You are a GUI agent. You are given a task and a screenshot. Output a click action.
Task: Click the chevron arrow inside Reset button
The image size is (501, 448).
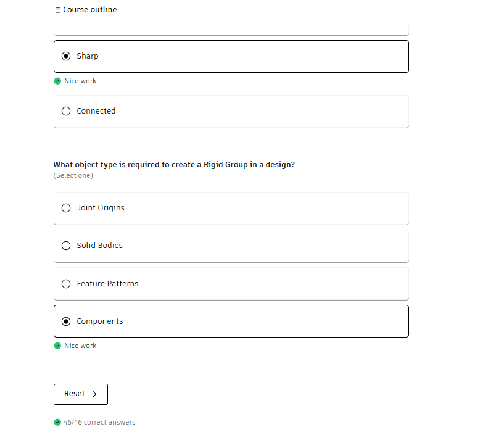(x=94, y=394)
